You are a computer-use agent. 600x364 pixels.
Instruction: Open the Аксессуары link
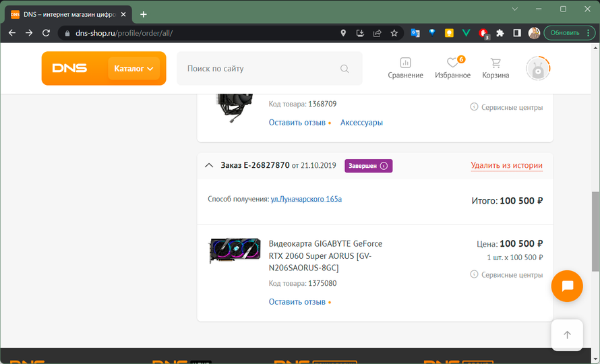361,123
